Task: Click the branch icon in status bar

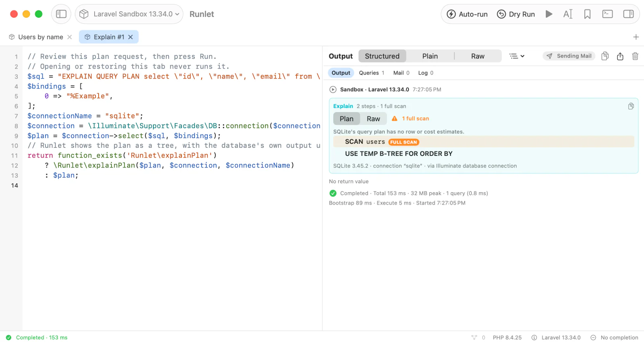Action: pyautogui.click(x=474, y=338)
